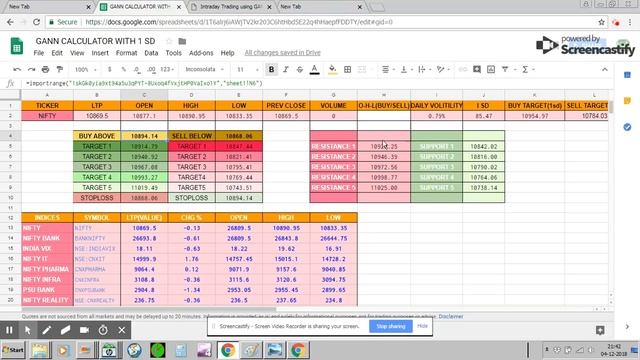Expand the side panel chevron
The image size is (640, 360).
627,327
